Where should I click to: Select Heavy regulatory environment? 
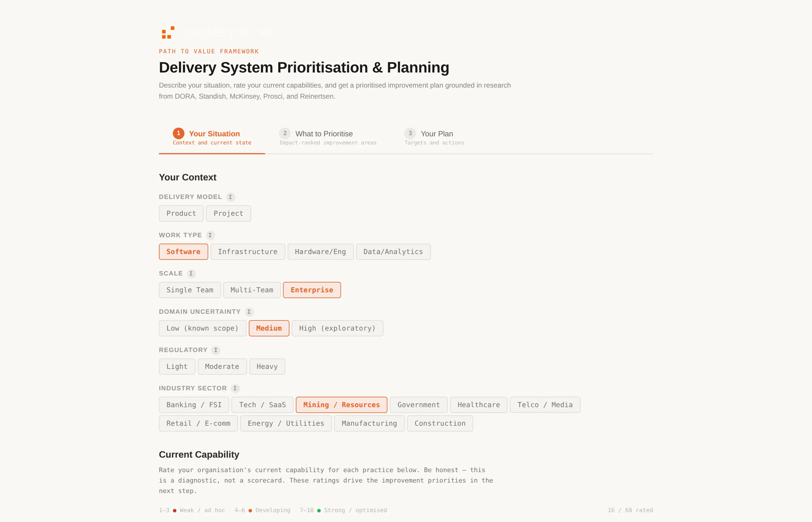click(267, 367)
